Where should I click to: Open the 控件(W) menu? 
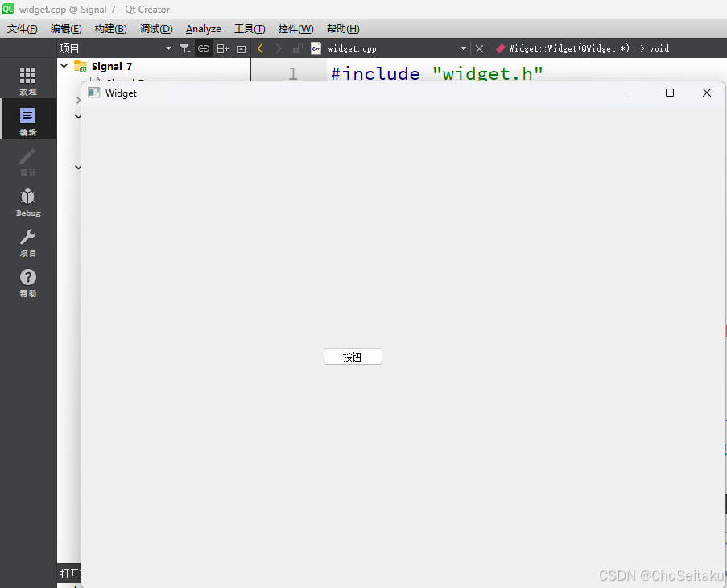coord(295,29)
